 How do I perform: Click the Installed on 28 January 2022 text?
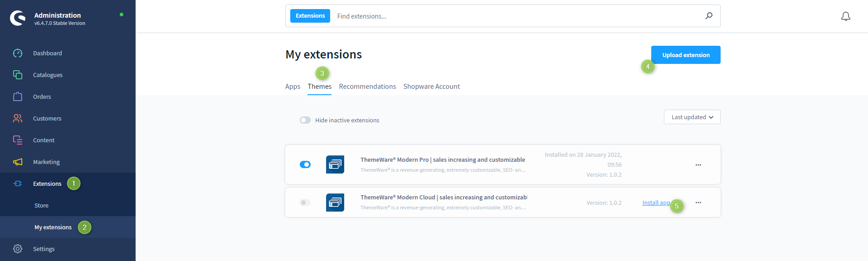coord(583,159)
